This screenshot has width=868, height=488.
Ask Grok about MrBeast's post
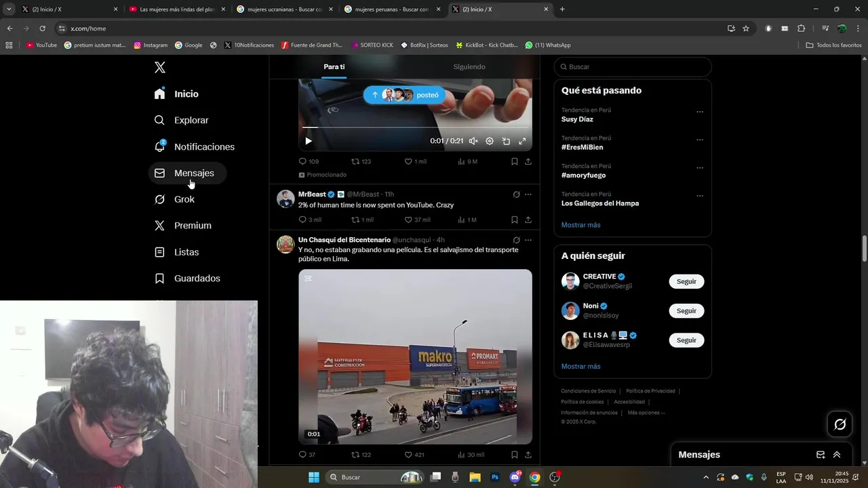[516, 195]
